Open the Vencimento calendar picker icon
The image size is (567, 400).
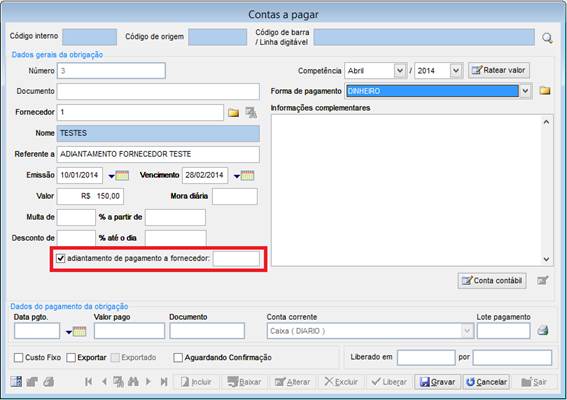coord(244,176)
